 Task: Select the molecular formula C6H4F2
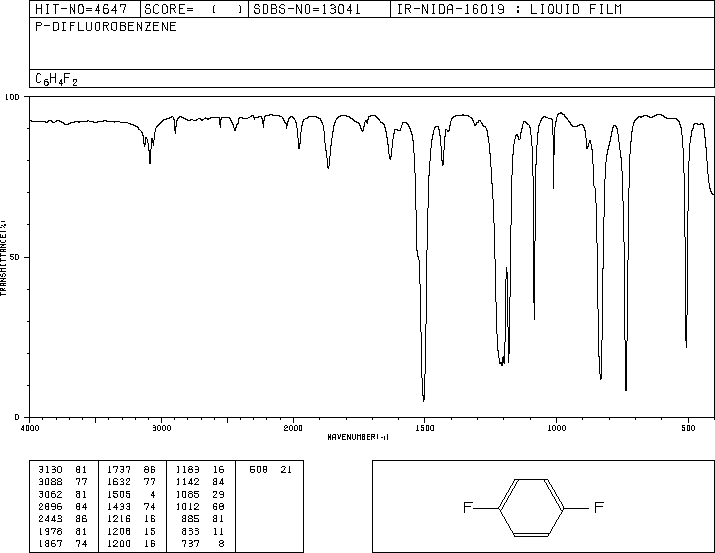(56, 79)
